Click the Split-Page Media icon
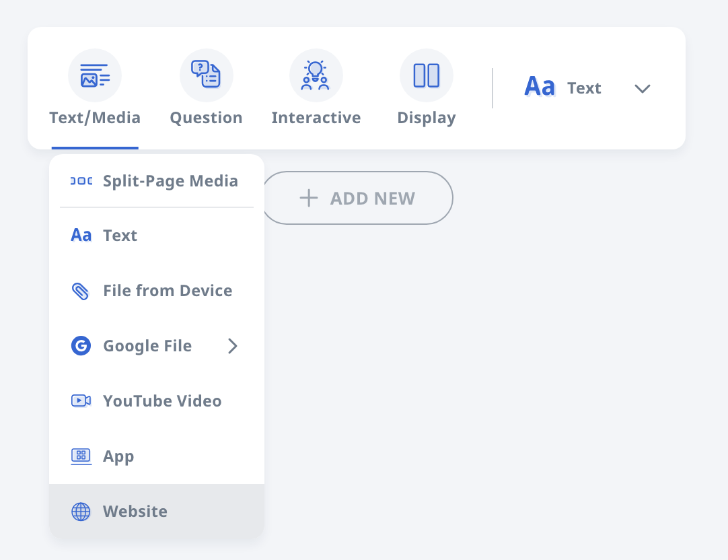728x560 pixels. coord(81,181)
